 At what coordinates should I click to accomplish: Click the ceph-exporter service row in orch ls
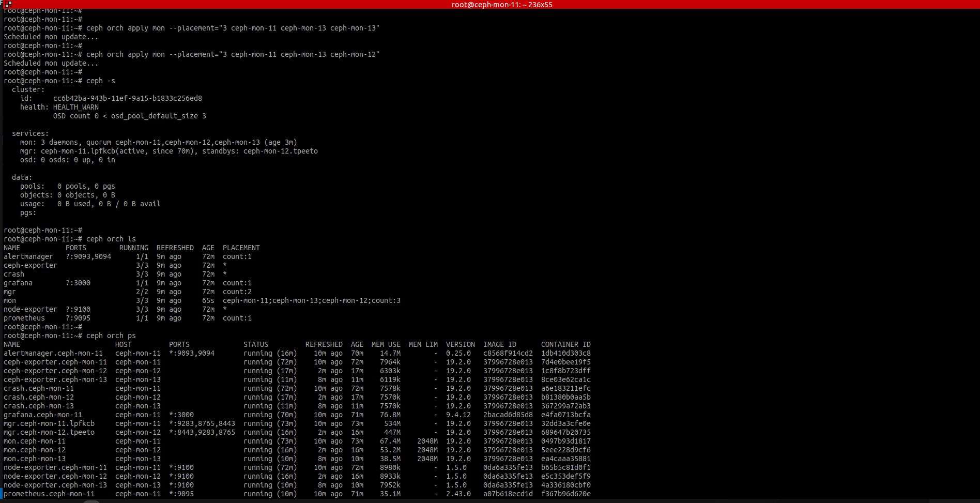coord(115,265)
